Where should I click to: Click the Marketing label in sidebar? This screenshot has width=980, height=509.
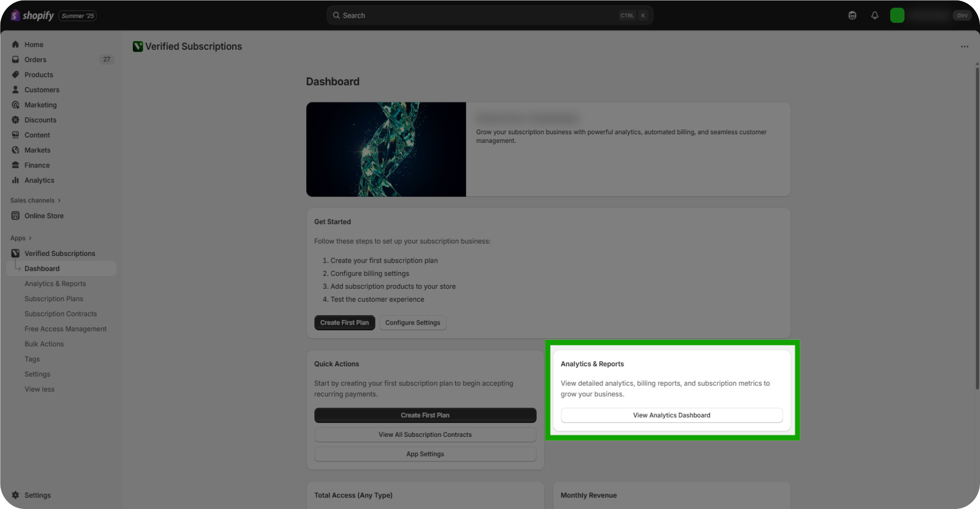(x=41, y=105)
